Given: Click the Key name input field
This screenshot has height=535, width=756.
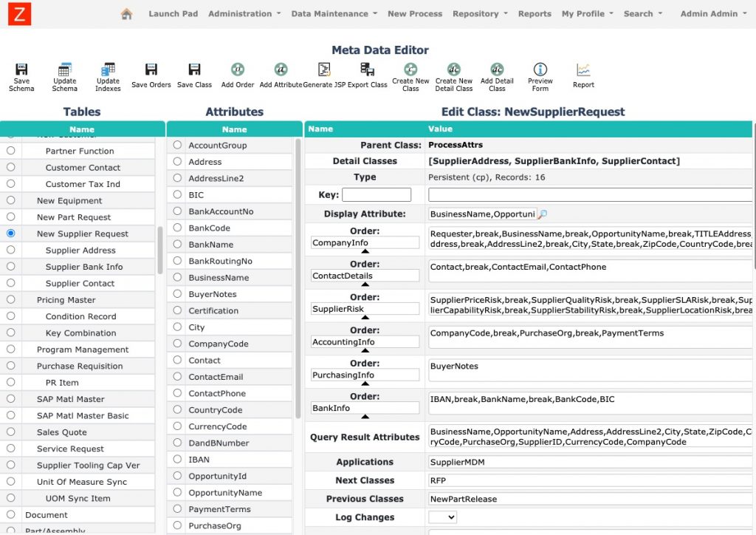Looking at the screenshot, I should coord(377,194).
